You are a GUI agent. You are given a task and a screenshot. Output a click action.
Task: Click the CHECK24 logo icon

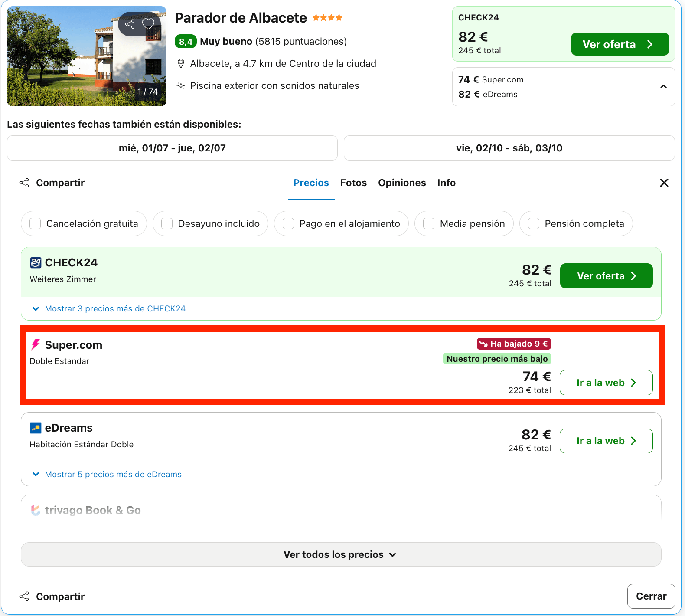36,262
